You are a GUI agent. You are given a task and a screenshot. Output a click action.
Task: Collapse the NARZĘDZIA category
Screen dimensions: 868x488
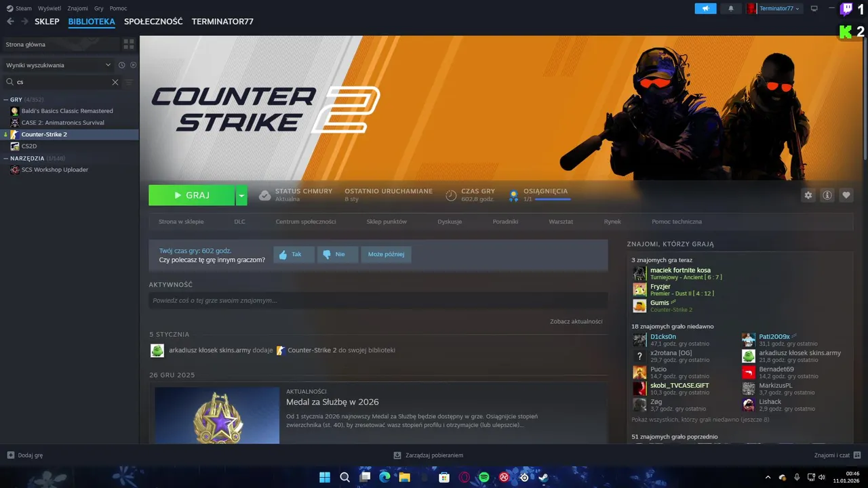pyautogui.click(x=6, y=159)
